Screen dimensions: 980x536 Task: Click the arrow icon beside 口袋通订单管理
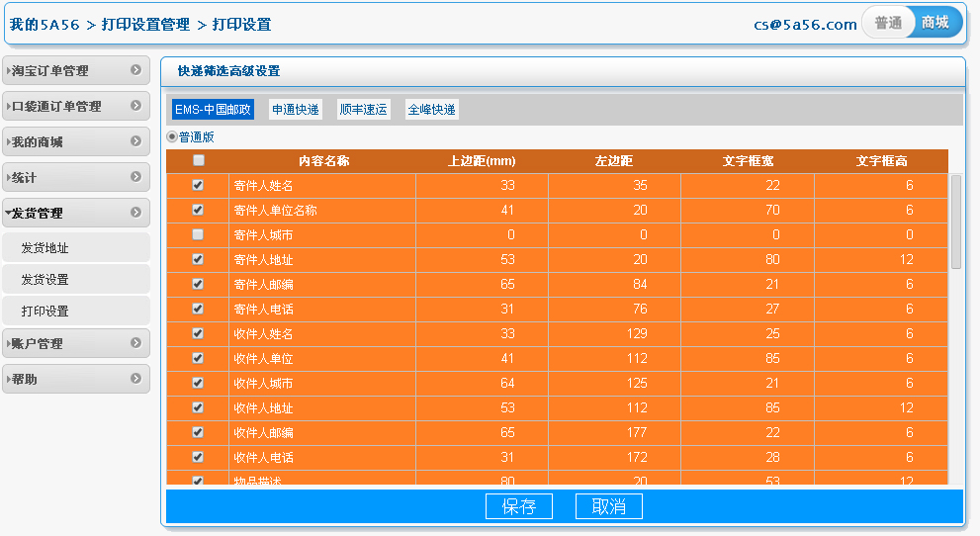coord(136,106)
